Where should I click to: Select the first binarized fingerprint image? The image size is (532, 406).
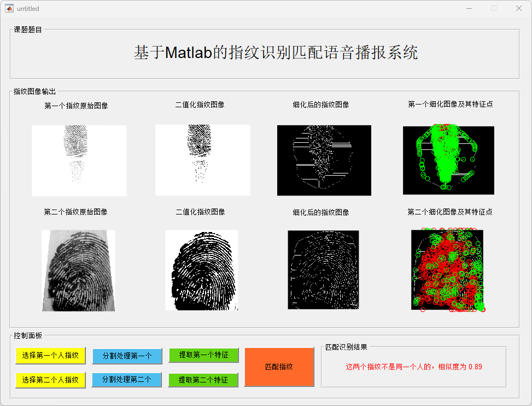pos(202,160)
